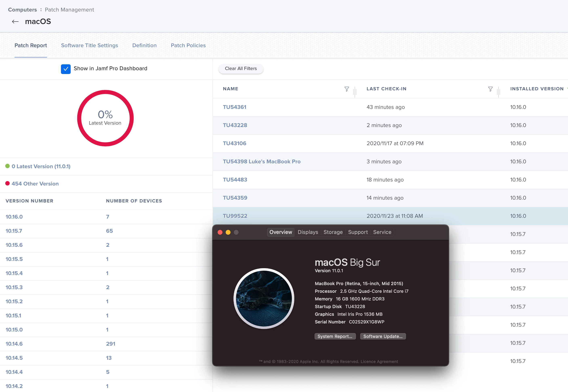Switch to the Patch Report tab
The image size is (568, 392).
[31, 45]
